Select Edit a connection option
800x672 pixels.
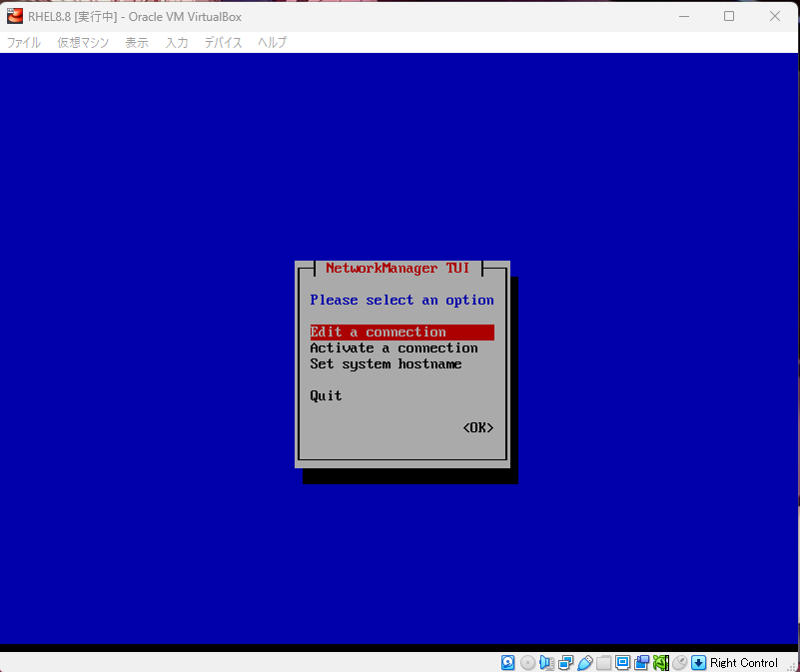pyautogui.click(x=402, y=333)
